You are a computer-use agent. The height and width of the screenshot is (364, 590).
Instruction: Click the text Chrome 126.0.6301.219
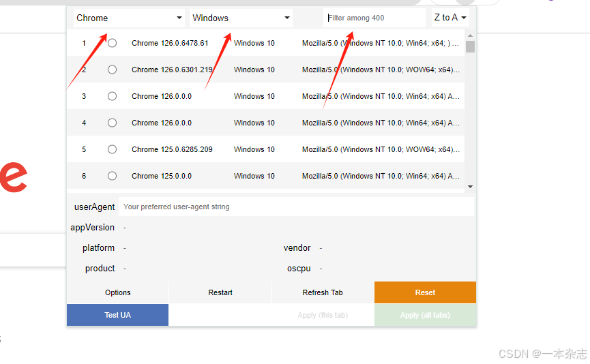coord(172,70)
